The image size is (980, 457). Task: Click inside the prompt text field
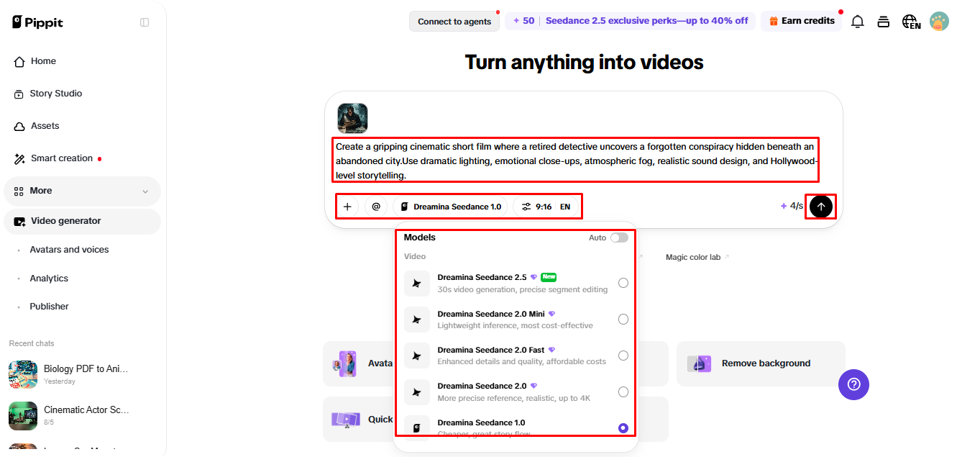575,160
